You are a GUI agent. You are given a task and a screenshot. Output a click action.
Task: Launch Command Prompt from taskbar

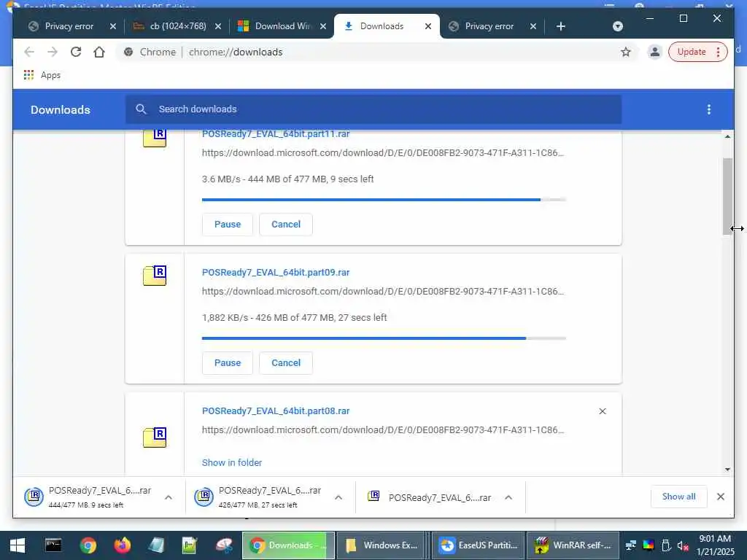click(53, 545)
